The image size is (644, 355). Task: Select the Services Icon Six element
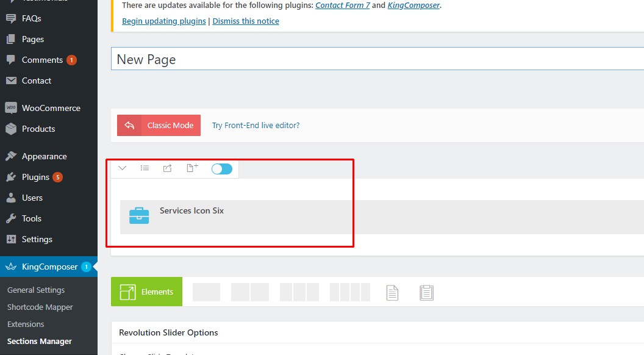[191, 211]
